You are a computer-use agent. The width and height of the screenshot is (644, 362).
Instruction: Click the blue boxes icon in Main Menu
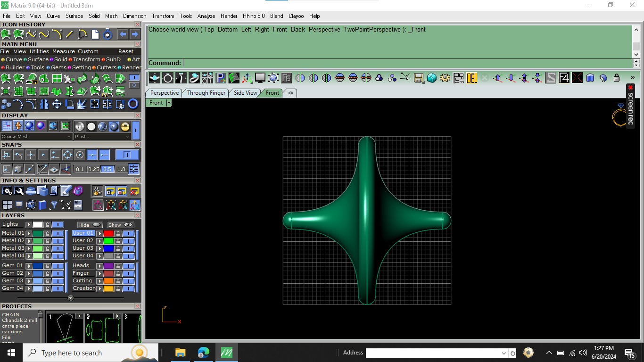click(6, 104)
